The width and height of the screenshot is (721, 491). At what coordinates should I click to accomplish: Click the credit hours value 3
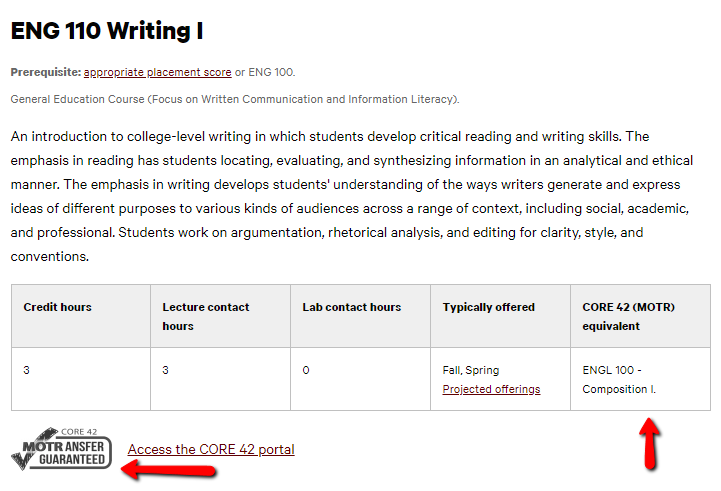coord(27,370)
